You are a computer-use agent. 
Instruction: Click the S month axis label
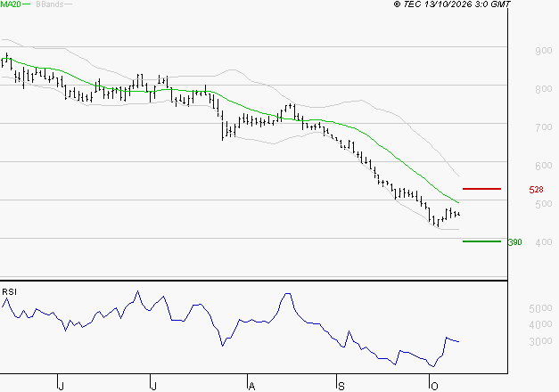(x=341, y=387)
